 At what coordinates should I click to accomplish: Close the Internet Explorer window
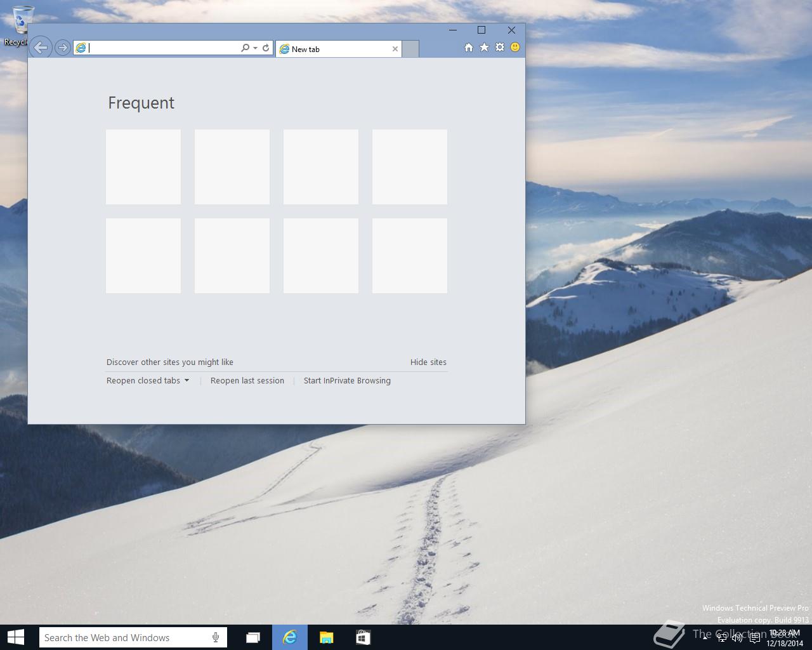pyautogui.click(x=511, y=30)
